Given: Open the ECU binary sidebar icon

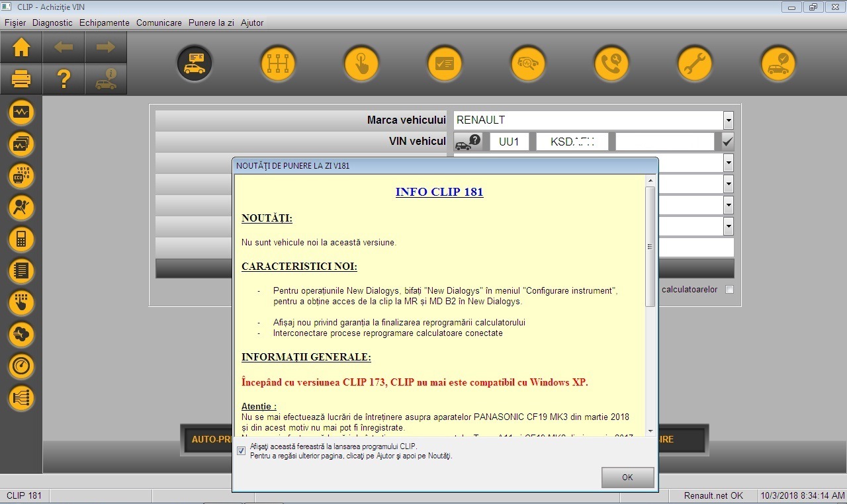Looking at the screenshot, I should (21, 176).
